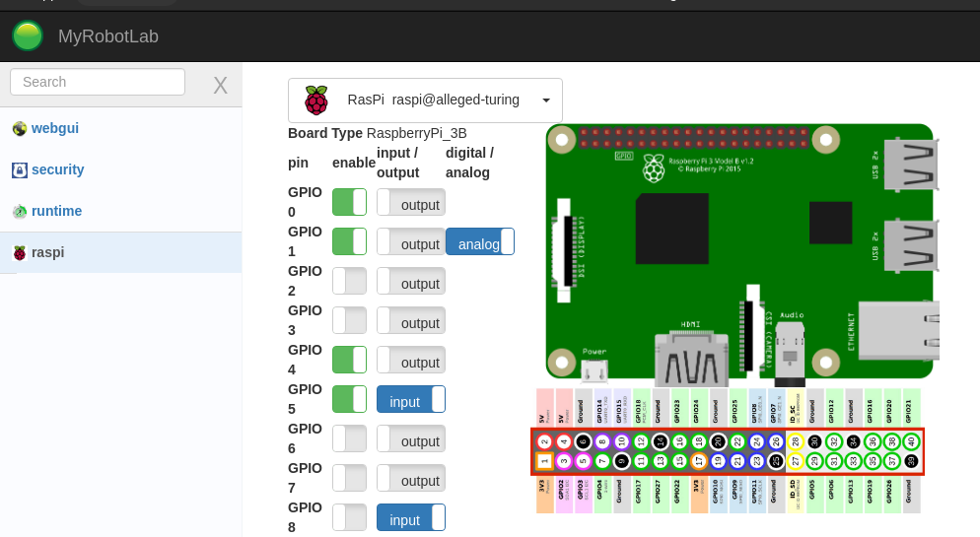Click the Ethernet port on the board image

[x=899, y=330]
